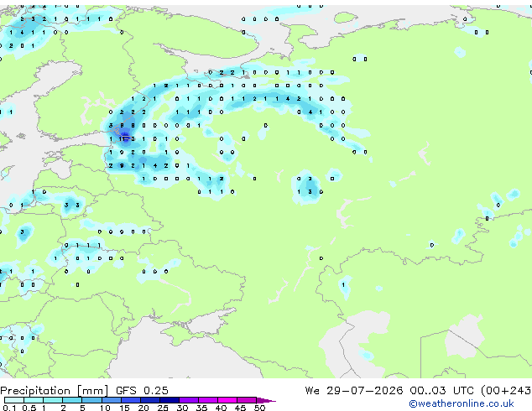This screenshot has height=411, width=532.
Task: Pick the legend swatch between 0.1 and 0.5
Action: 14,400
